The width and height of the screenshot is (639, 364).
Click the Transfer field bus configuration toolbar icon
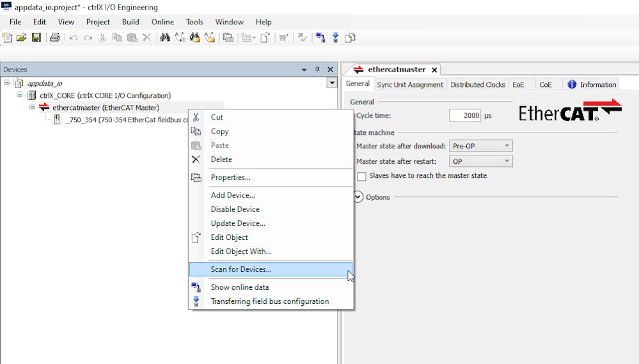335,38
